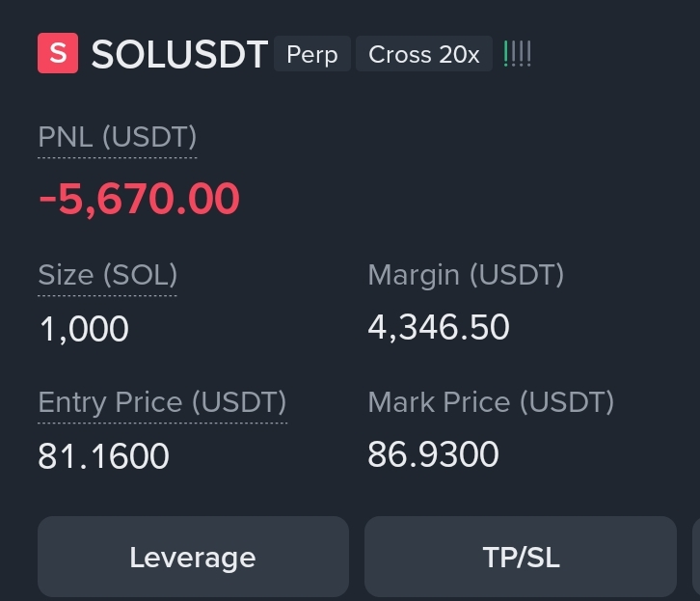Click the Size (SOL) underlined label
700x601 pixels.
[x=108, y=275]
